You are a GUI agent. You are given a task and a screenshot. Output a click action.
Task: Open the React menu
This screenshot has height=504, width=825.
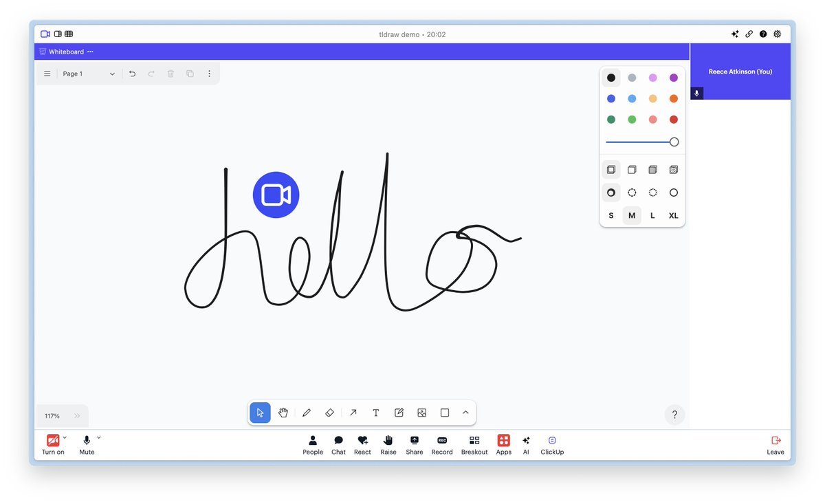click(362, 444)
